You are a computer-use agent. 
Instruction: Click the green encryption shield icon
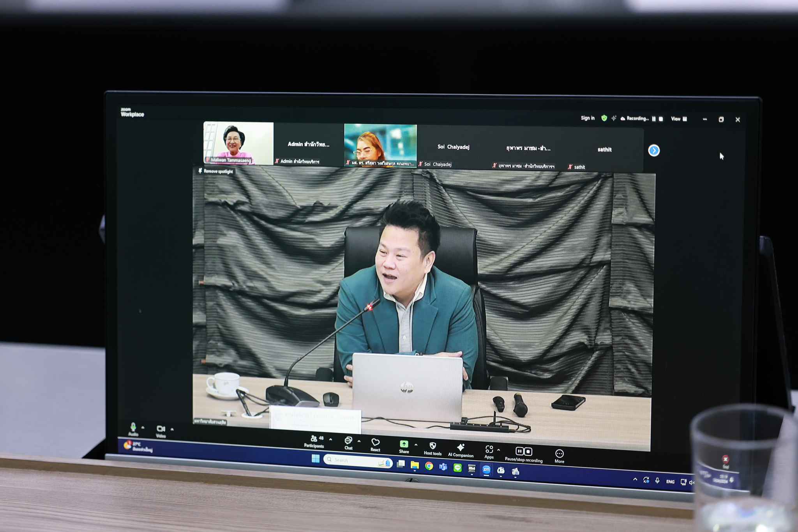tap(604, 118)
